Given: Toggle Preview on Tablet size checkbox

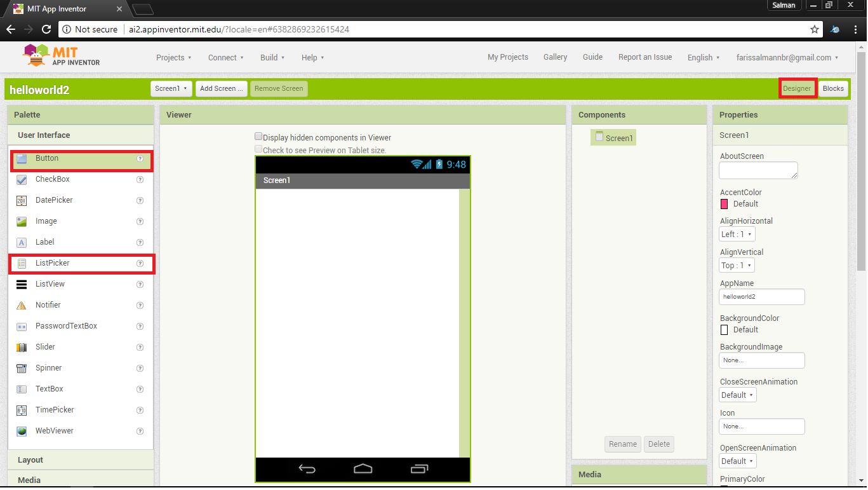Looking at the screenshot, I should 258,149.
